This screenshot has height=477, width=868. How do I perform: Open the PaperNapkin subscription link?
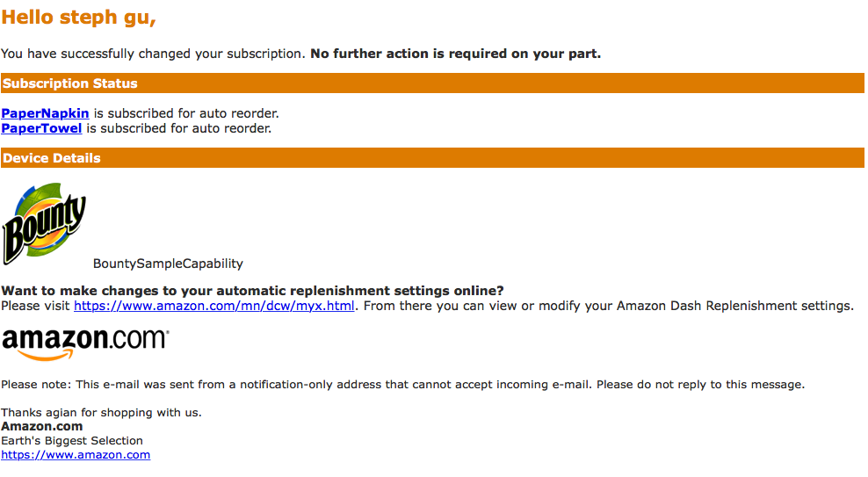pyautogui.click(x=45, y=113)
